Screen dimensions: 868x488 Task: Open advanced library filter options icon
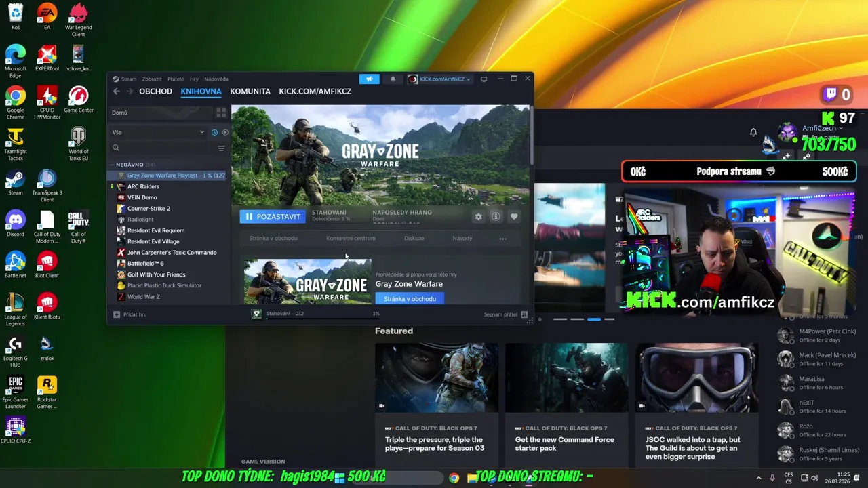coord(221,148)
